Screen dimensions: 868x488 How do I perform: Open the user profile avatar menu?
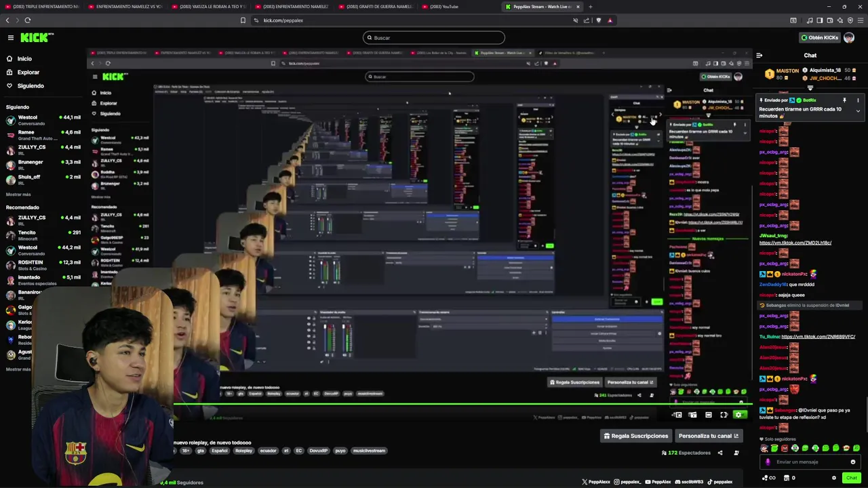(849, 38)
